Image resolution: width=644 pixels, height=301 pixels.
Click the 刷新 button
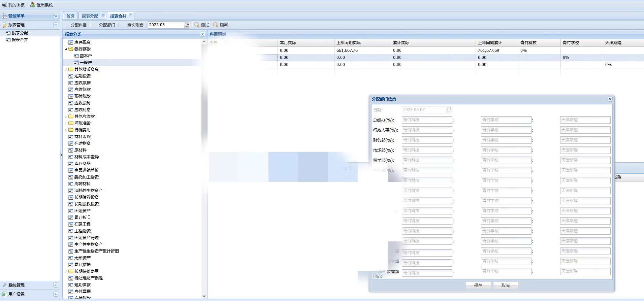[x=221, y=25]
